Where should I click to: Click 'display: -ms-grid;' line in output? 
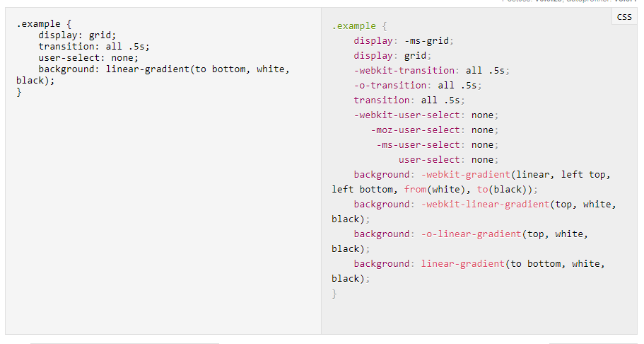[404, 40]
